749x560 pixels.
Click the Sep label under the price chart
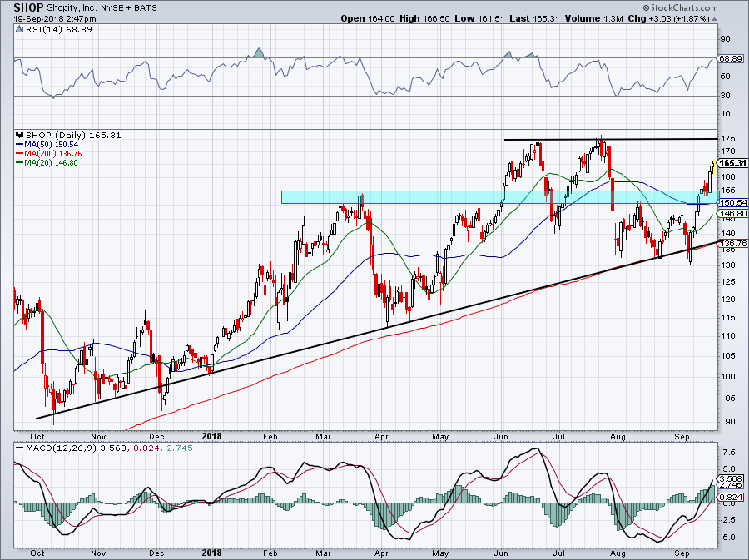point(682,436)
